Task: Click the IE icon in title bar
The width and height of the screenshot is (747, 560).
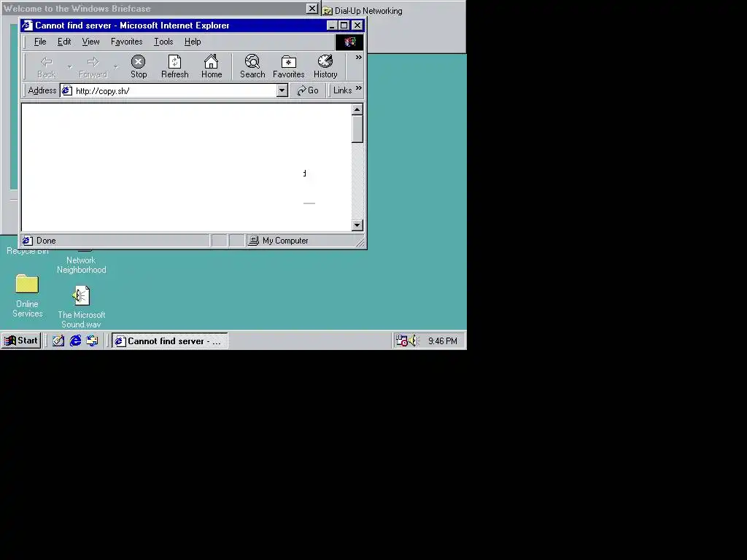Action: click(x=27, y=26)
